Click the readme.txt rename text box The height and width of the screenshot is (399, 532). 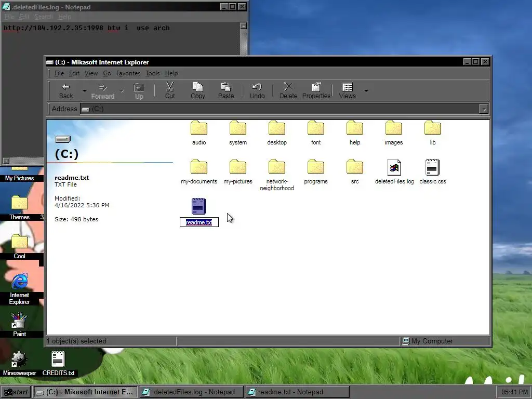pos(199,222)
